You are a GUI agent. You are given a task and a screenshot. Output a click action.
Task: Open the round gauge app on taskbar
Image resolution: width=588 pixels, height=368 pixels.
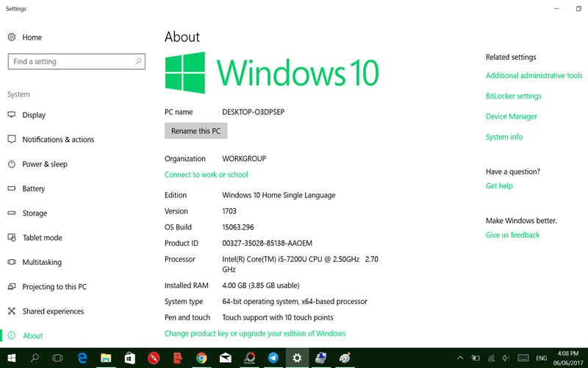point(249,358)
